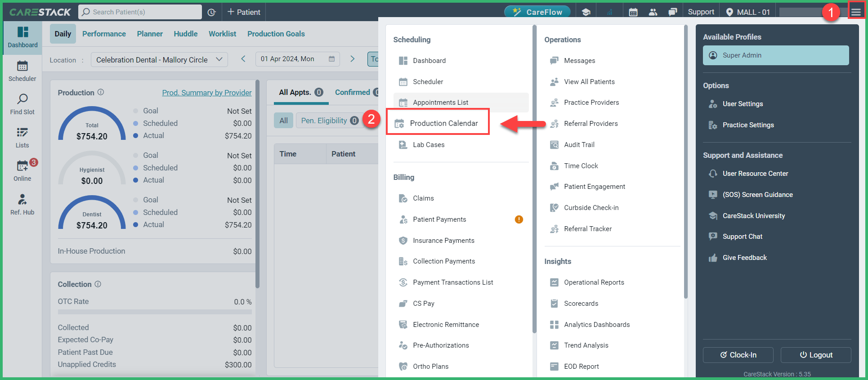868x380 pixels.
Task: Click the people icon in the top bar
Action: click(653, 12)
